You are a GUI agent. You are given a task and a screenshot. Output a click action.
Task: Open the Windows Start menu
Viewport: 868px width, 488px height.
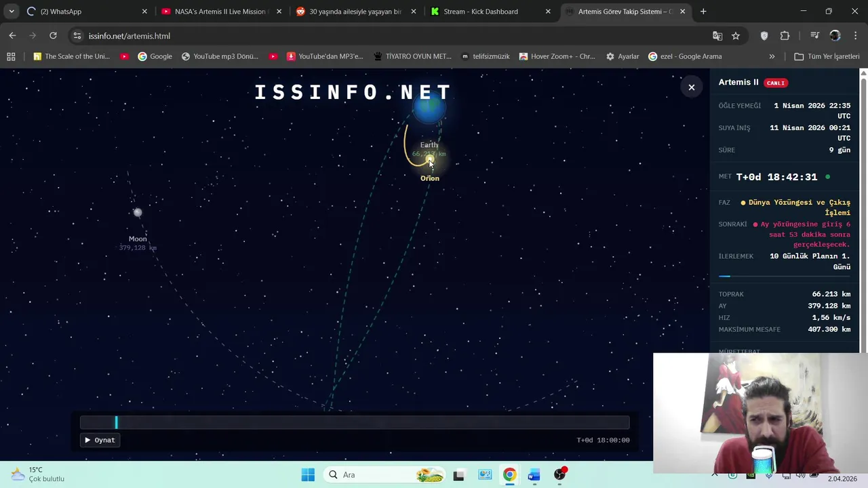tap(307, 474)
